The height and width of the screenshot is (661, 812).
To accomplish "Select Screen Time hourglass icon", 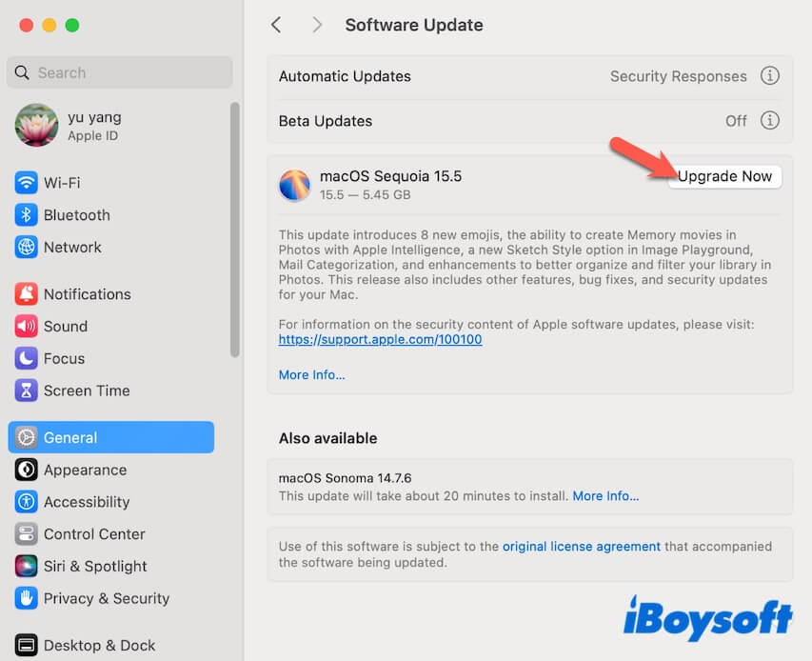I will [x=27, y=391].
